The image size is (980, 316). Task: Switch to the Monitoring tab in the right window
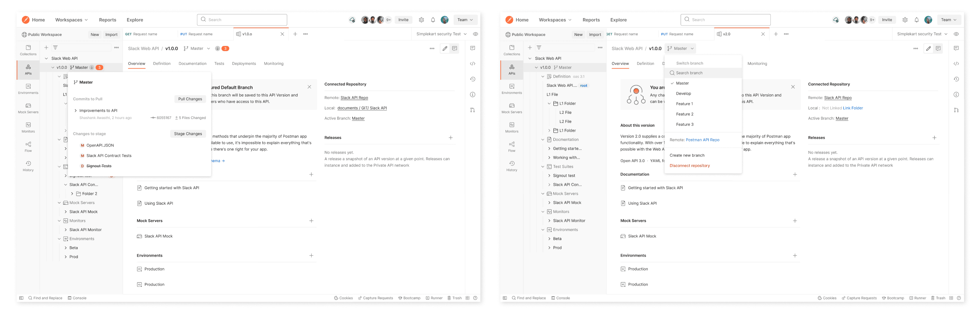pyautogui.click(x=757, y=63)
